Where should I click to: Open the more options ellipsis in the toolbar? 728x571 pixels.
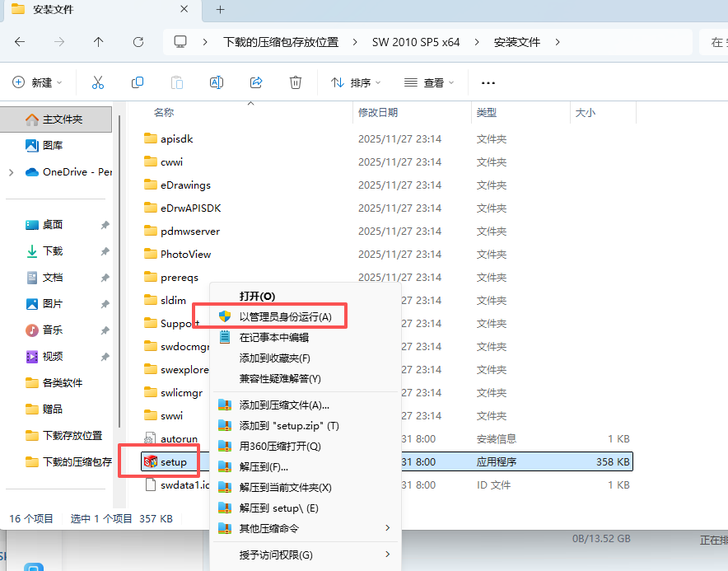[x=488, y=82]
